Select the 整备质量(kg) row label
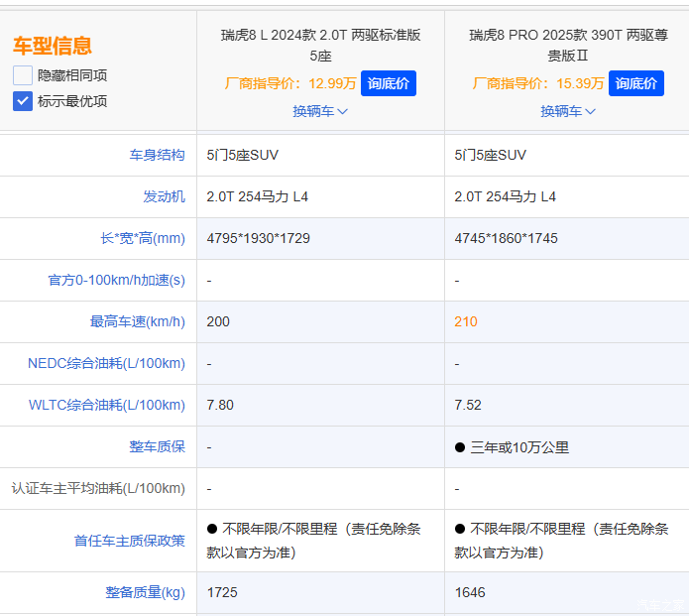 [146, 592]
